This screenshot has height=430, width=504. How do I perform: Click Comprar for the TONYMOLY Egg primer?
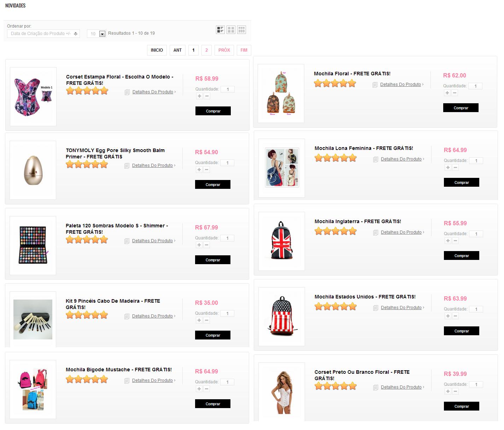pos(213,185)
